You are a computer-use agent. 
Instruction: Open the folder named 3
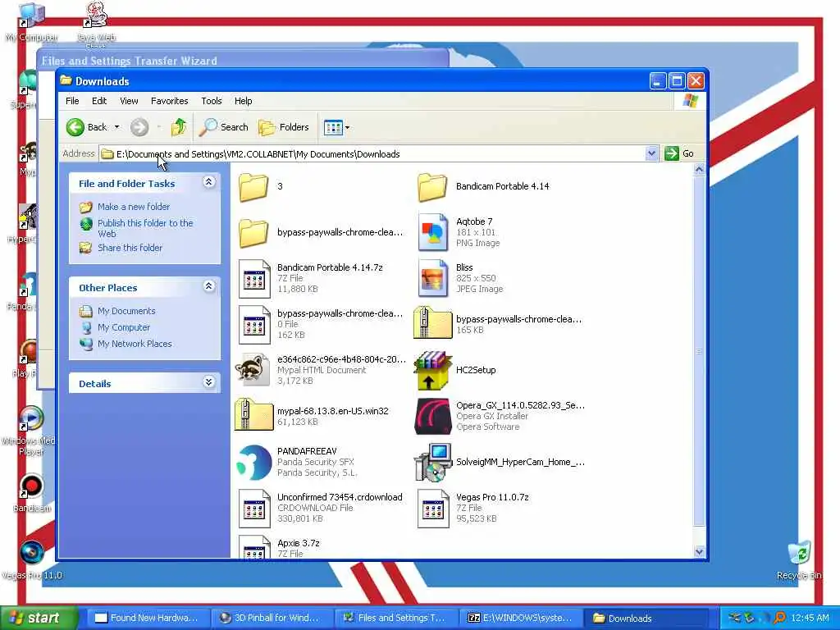(x=253, y=187)
